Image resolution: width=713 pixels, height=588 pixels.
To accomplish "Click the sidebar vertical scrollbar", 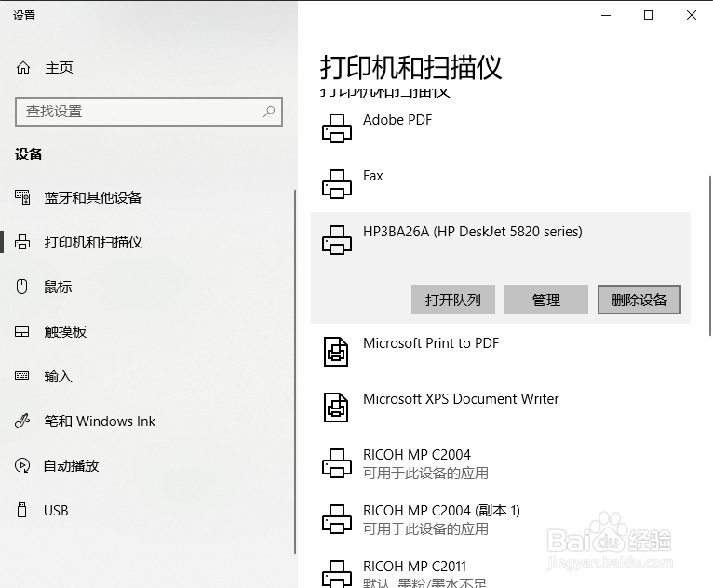I will click(x=295, y=371).
